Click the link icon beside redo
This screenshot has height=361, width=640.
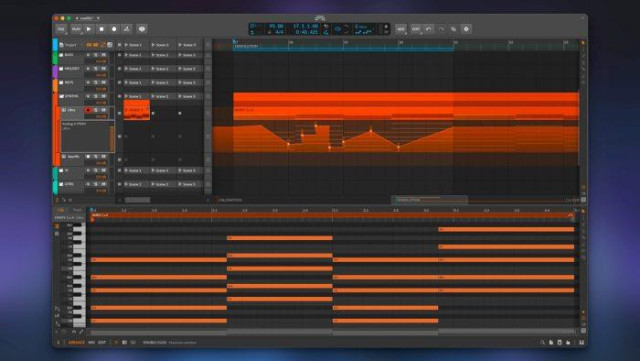453,29
